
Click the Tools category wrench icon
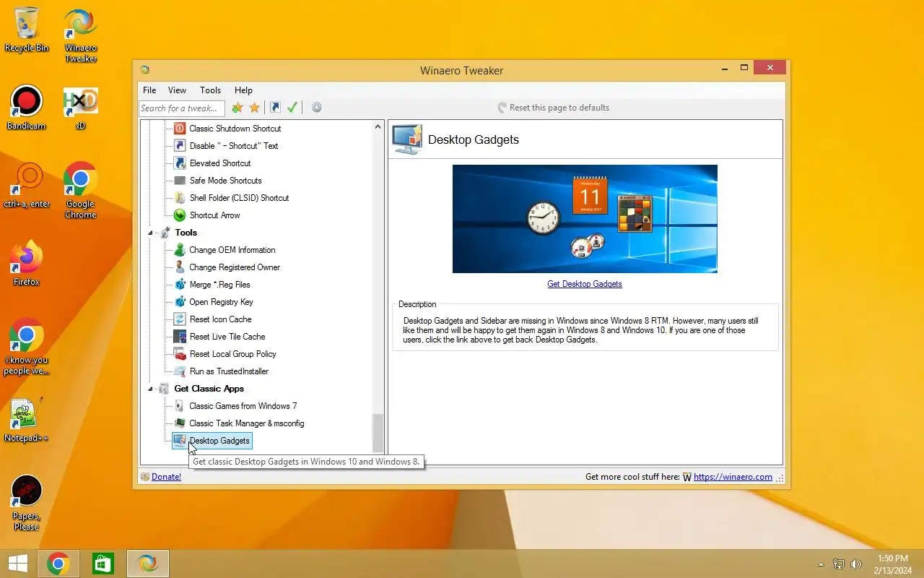(165, 233)
